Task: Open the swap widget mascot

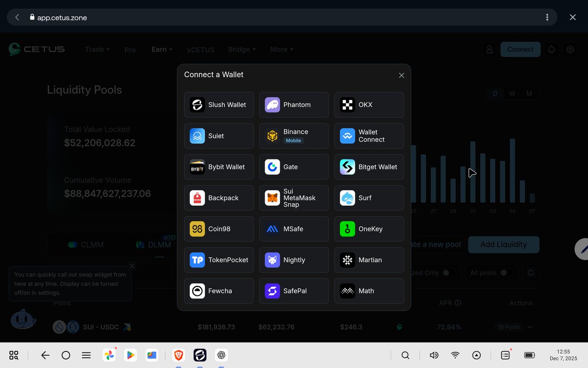Action: click(x=24, y=319)
